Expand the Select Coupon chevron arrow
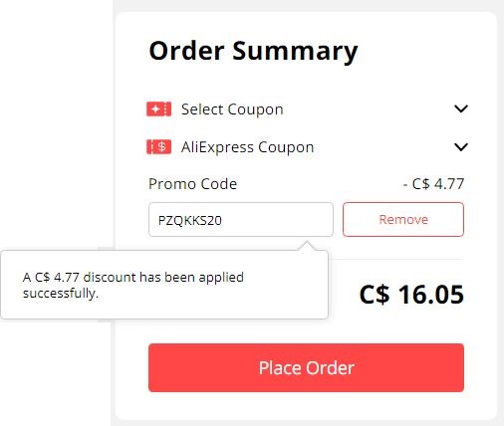Screen dimensions: 504x426 461,108
